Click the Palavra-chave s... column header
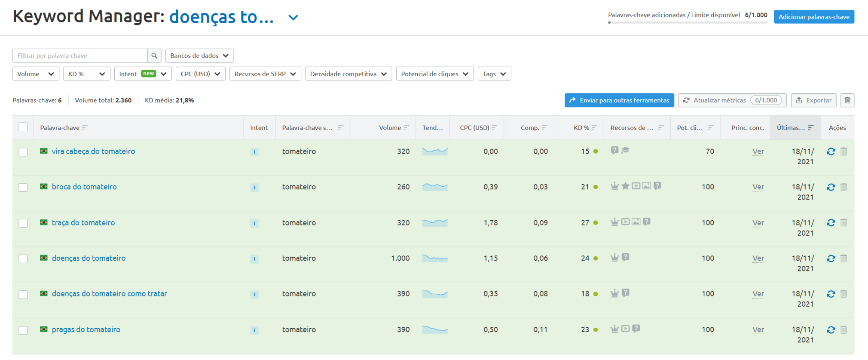 [312, 128]
